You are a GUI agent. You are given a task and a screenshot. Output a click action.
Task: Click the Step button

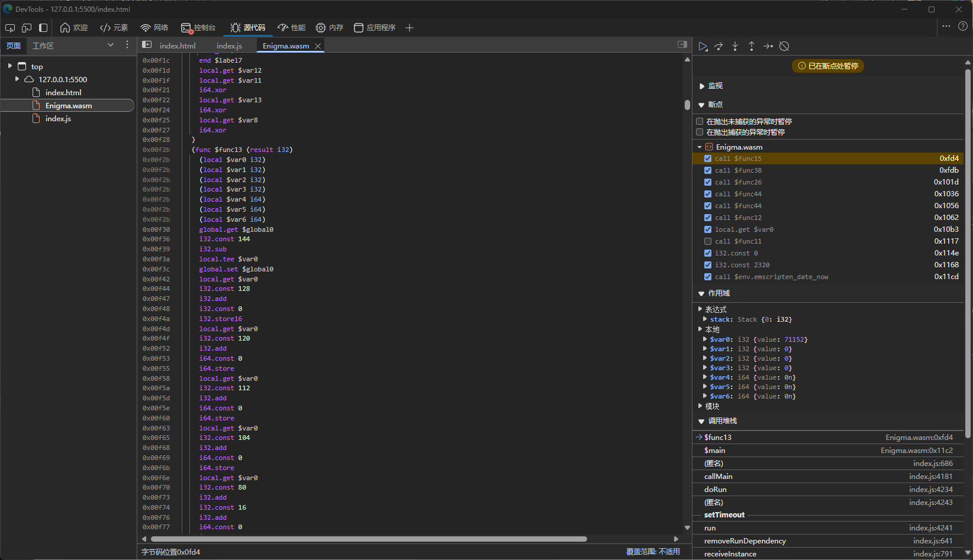(x=768, y=46)
